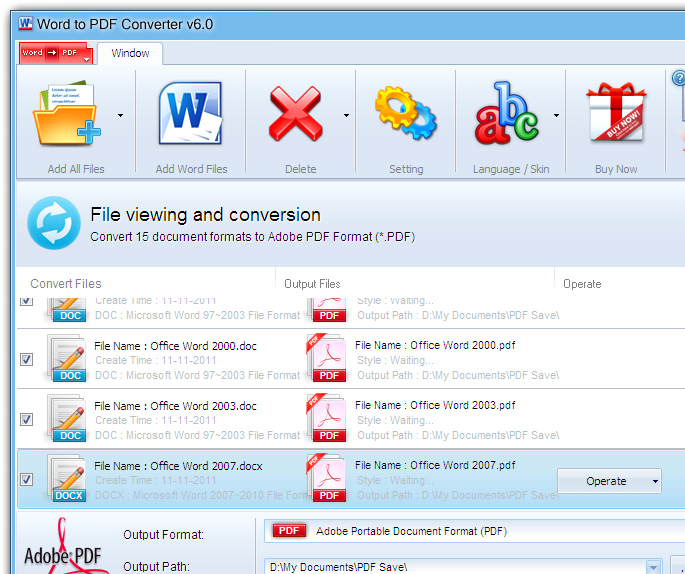Click the Output Files column header
The height and width of the screenshot is (574, 685).
click(312, 284)
